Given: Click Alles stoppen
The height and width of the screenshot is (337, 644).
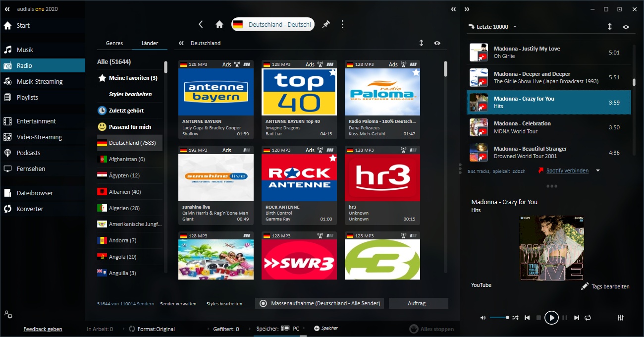Looking at the screenshot, I should (x=431, y=329).
